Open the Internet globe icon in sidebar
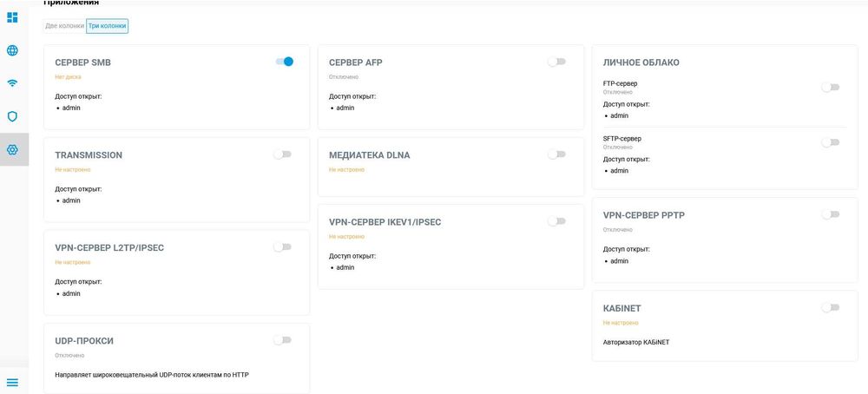 coord(12,50)
